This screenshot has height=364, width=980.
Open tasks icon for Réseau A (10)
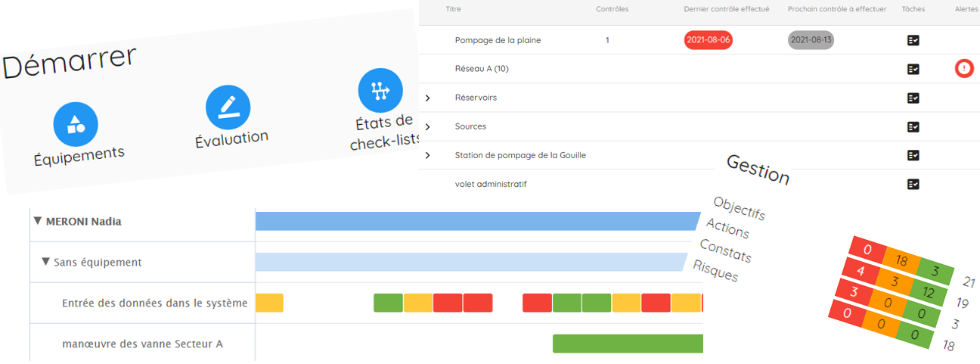913,69
